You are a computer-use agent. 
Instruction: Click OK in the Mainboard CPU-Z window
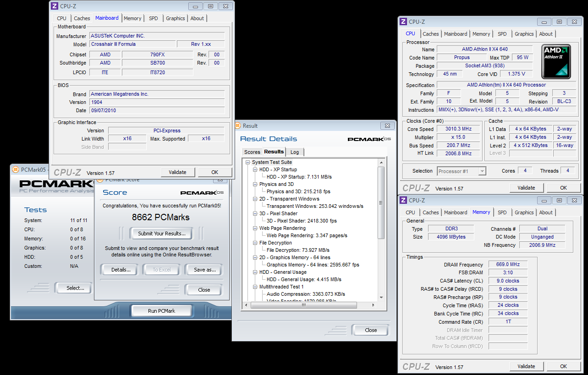pyautogui.click(x=214, y=172)
